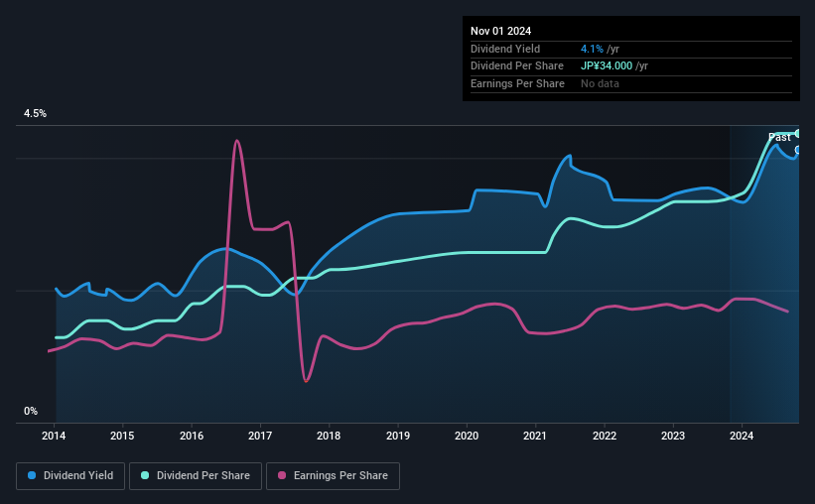Image resolution: width=815 pixels, height=504 pixels.
Task: Click the Earnings Per Share tooltip row label
Action: tap(517, 83)
